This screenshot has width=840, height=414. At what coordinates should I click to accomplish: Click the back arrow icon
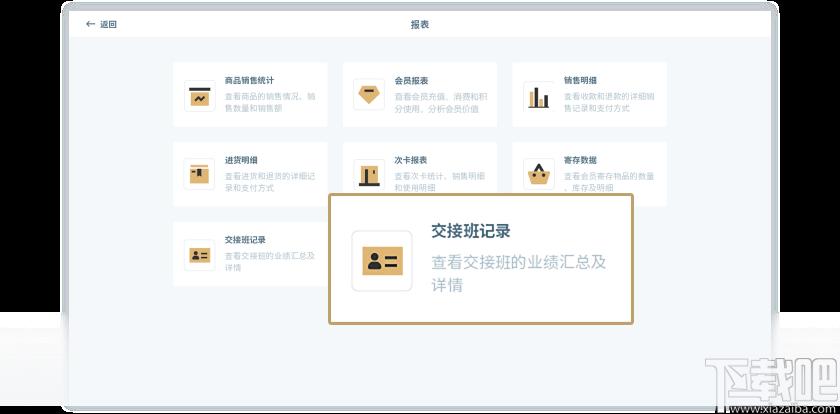(90, 24)
